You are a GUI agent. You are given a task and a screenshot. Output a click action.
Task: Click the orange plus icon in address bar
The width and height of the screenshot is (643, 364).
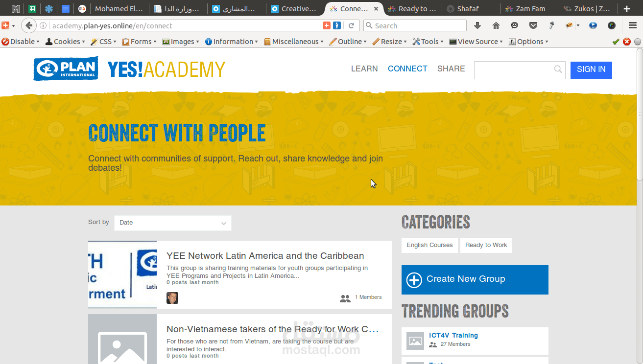pos(327,25)
